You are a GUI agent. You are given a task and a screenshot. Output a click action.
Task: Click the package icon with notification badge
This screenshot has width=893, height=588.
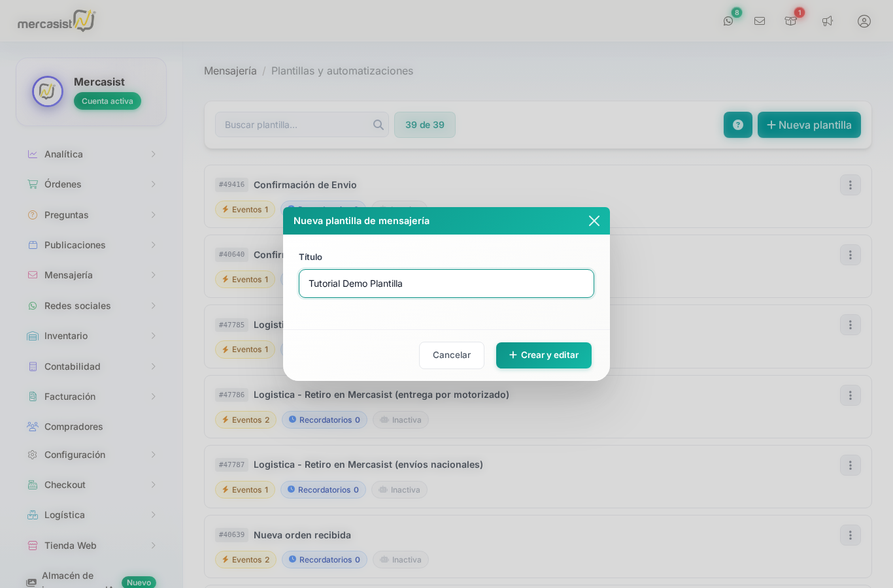pyautogui.click(x=790, y=20)
